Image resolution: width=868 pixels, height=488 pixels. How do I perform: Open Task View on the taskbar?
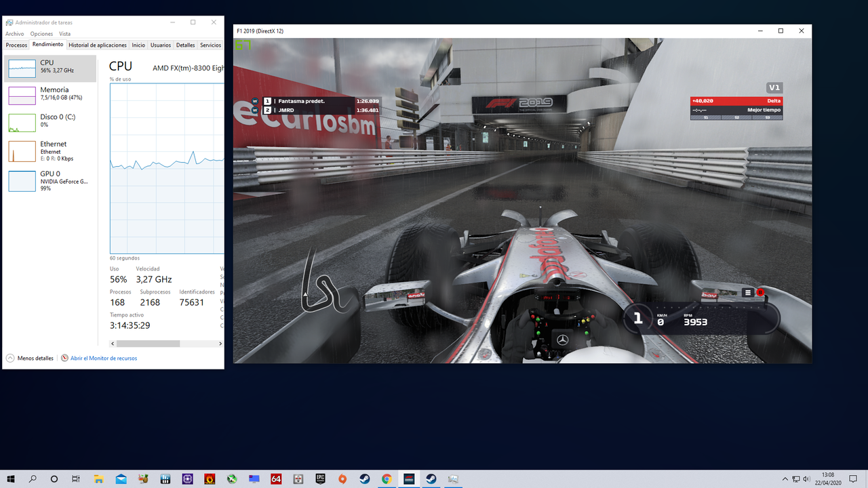[76, 479]
